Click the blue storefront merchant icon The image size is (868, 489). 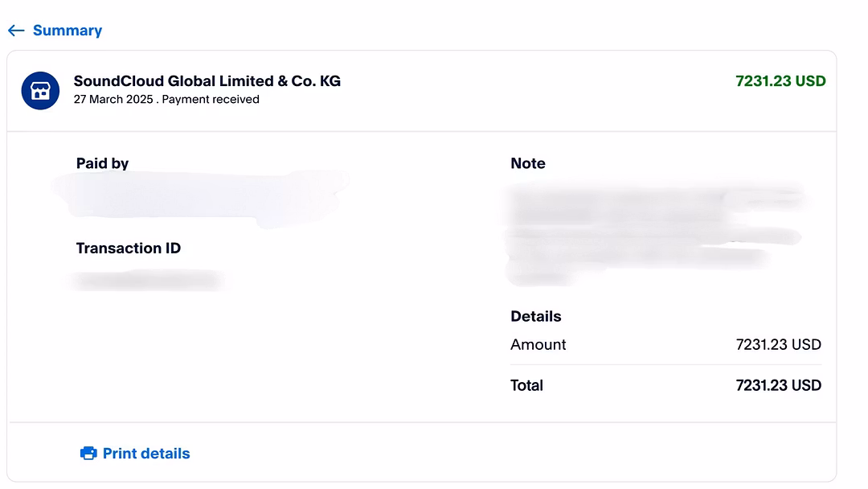pyautogui.click(x=40, y=91)
